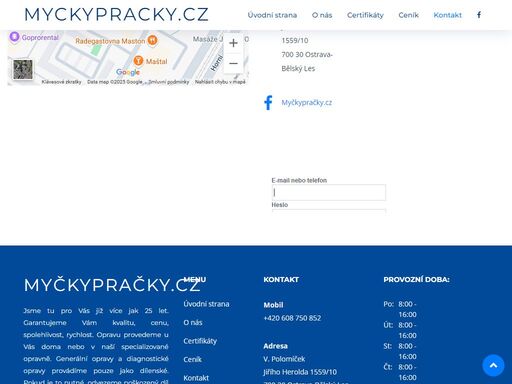The height and width of the screenshot is (384, 512).
Task: Open the Facebook icon in top navigation
Action: [x=479, y=15]
